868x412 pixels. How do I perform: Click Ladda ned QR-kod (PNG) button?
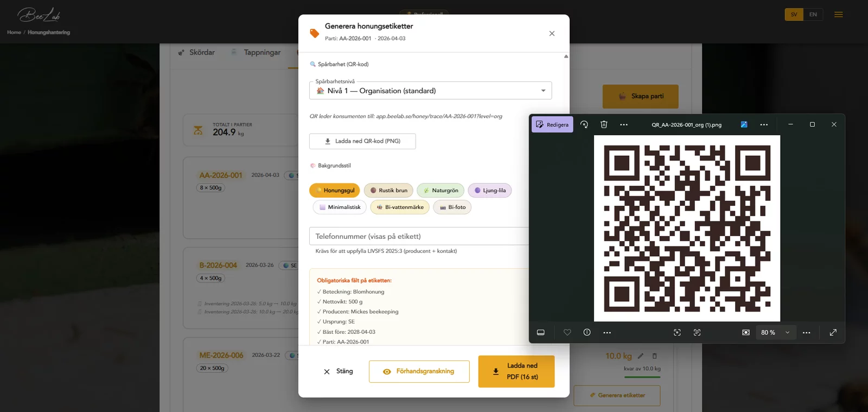(x=362, y=141)
